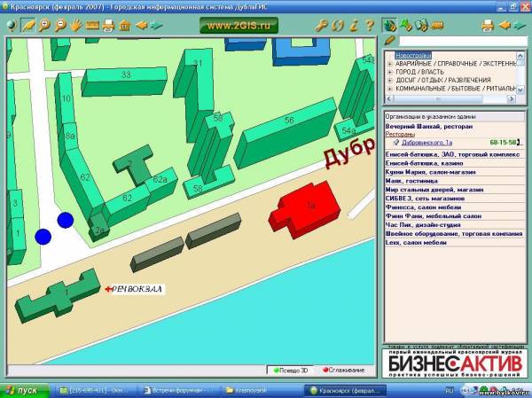532x398 pixels.
Task: Click the green forward arrow in the directory toolbar
Action: coord(520,26)
